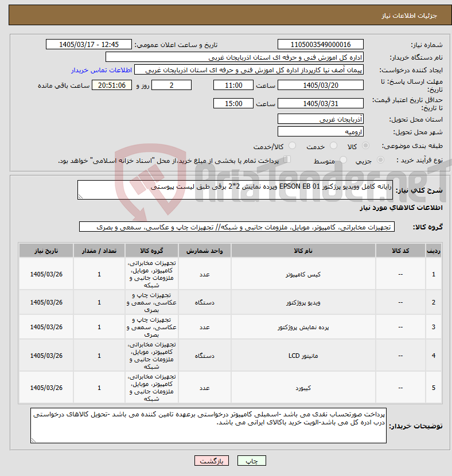Click the price validity date 1405/03/31
This screenshot has height=476, width=452.
pos(321,104)
